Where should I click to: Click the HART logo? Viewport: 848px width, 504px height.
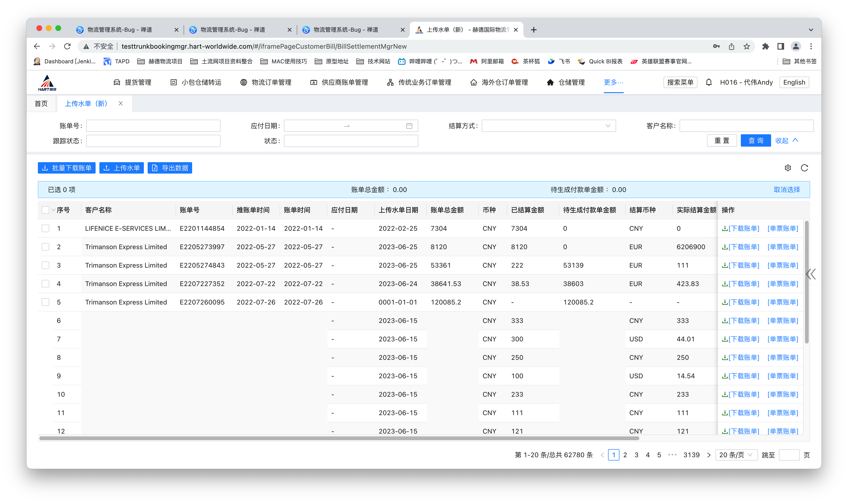click(x=47, y=83)
